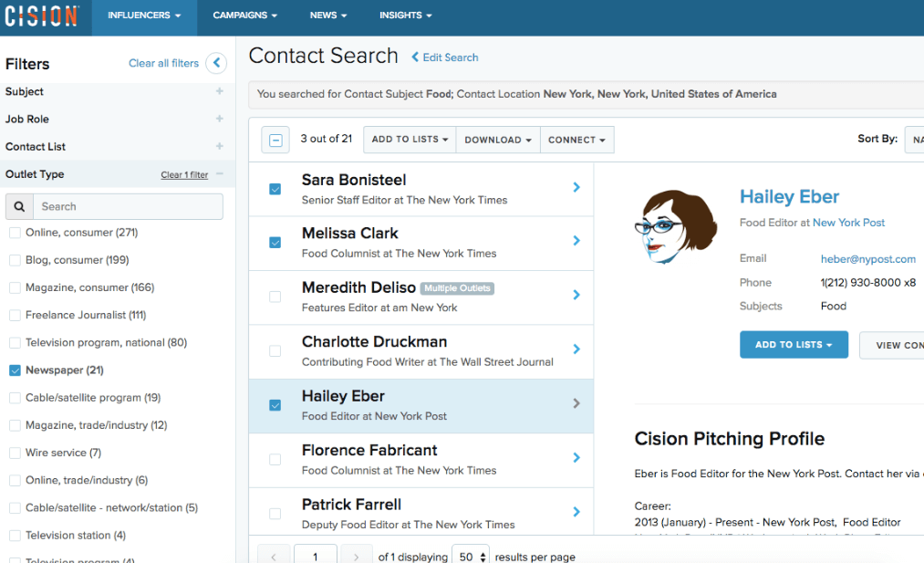Check the Cable/satellite program (19) filter

[16, 398]
